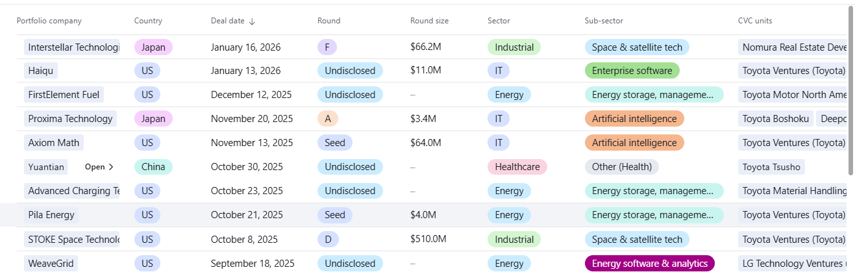Click the chevron next to Open
This screenshot has width=868, height=274.
click(111, 167)
